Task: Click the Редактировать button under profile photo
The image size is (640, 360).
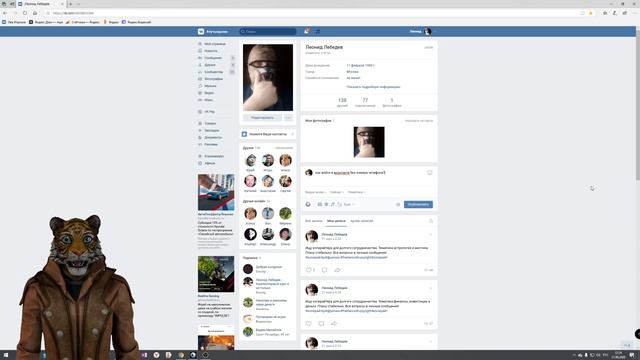Action: tap(262, 118)
